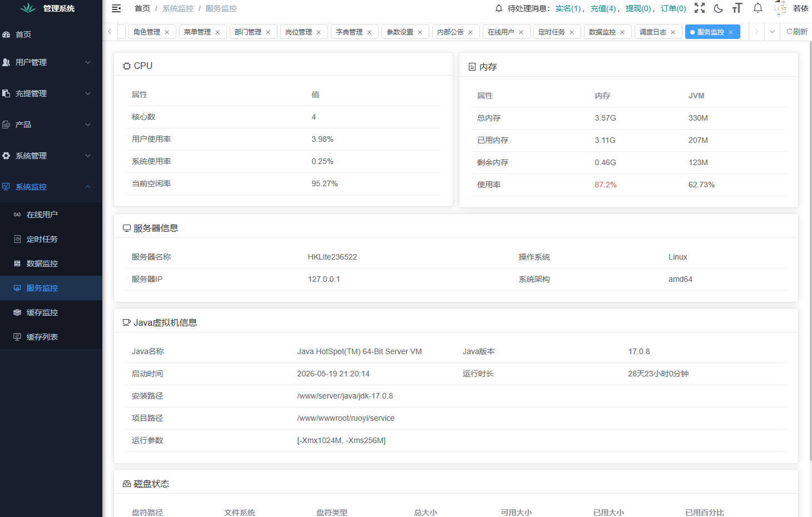
Task: Click the 实名(1) pending message link
Action: (568, 8)
